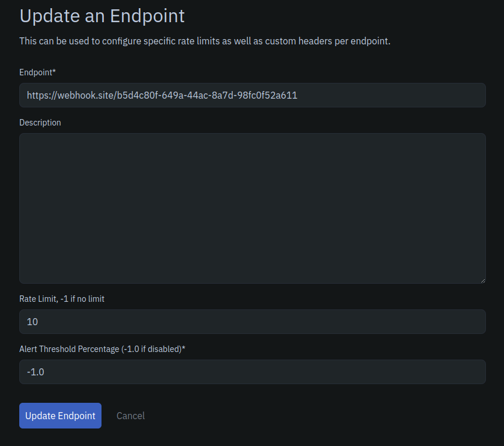Image resolution: width=504 pixels, height=446 pixels.
Task: Click the webhook.site URL text
Action: pos(162,95)
